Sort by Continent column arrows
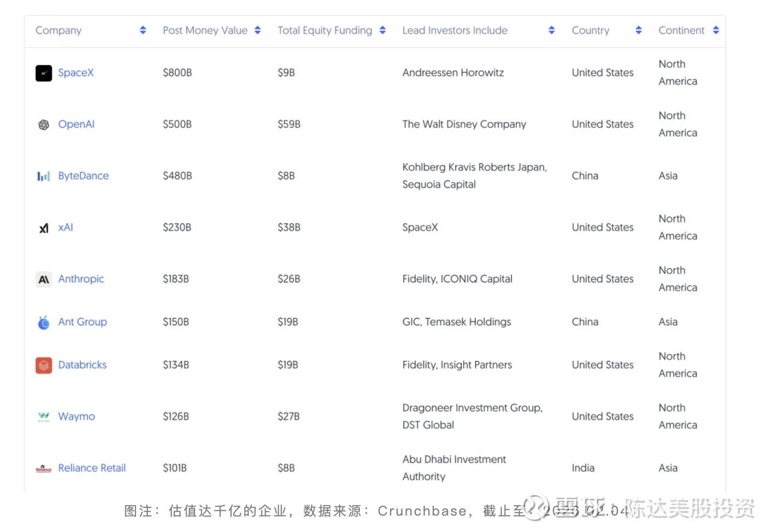 [716, 30]
